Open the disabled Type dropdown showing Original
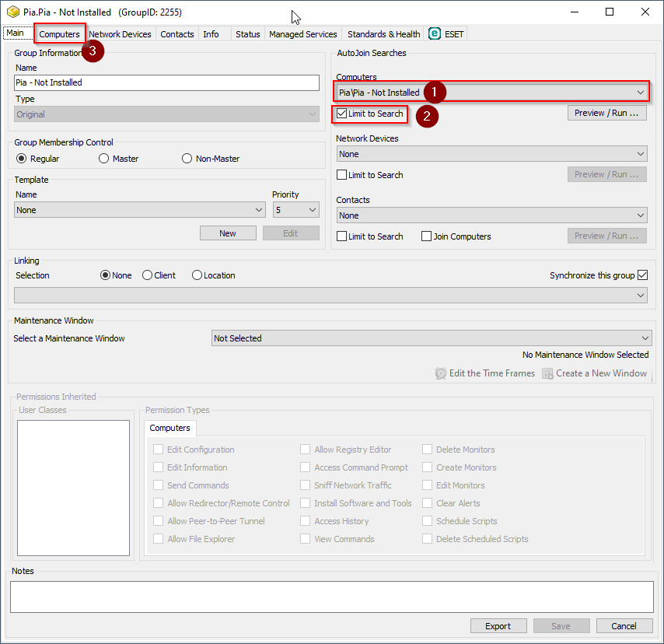664x644 pixels. (166, 114)
